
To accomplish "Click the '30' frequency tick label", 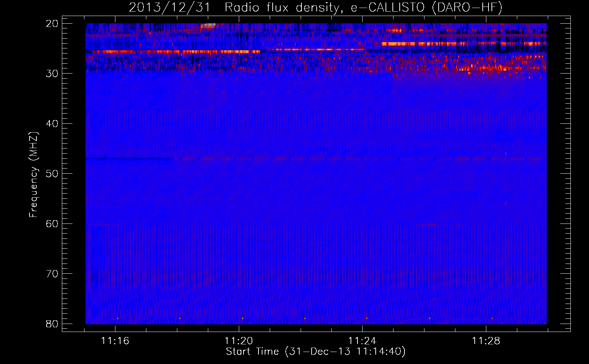I will pyautogui.click(x=52, y=74).
